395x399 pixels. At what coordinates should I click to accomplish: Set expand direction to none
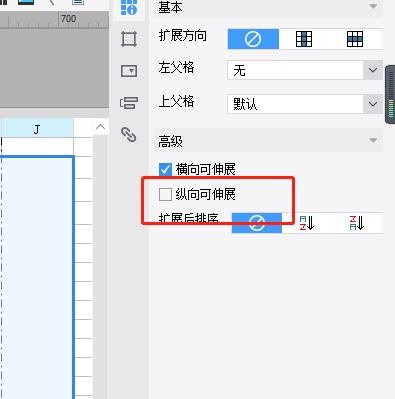point(253,39)
